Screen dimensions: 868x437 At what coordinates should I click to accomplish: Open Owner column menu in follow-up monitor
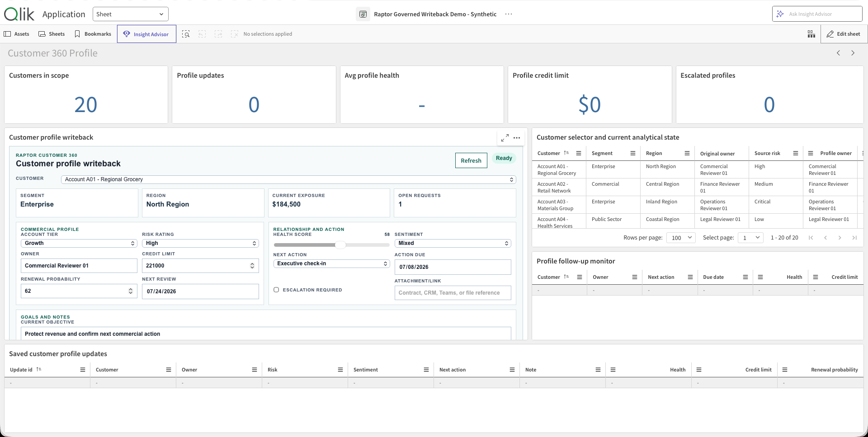[x=635, y=277]
